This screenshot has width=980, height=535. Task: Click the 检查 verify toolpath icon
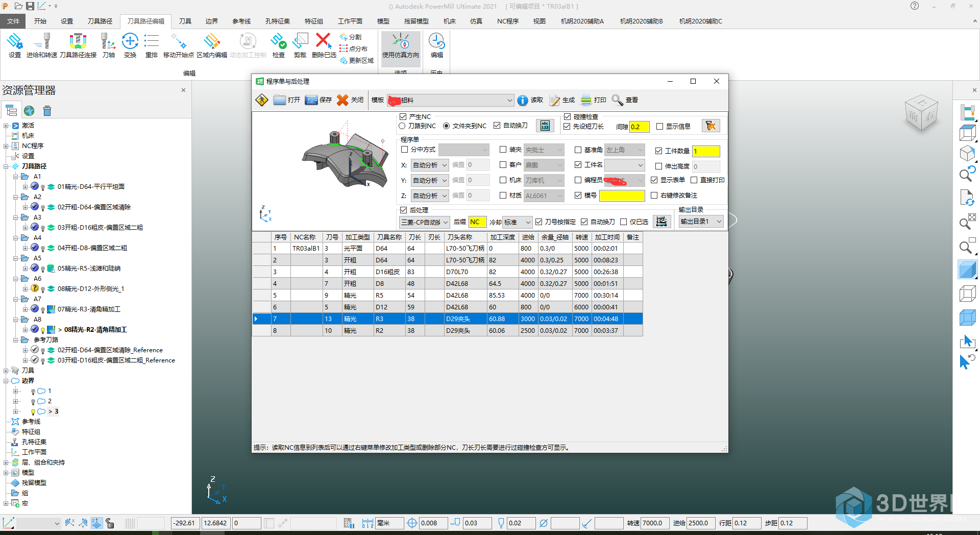pyautogui.click(x=279, y=45)
